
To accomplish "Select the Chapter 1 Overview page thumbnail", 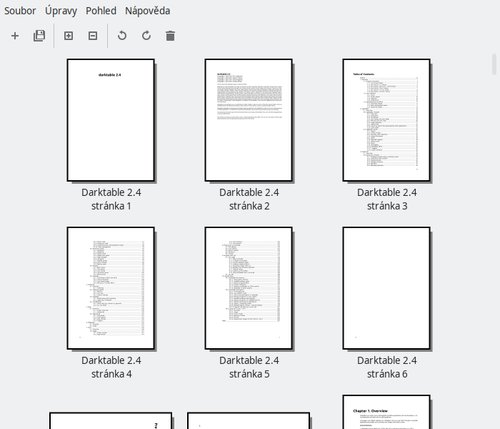I will click(x=386, y=412).
